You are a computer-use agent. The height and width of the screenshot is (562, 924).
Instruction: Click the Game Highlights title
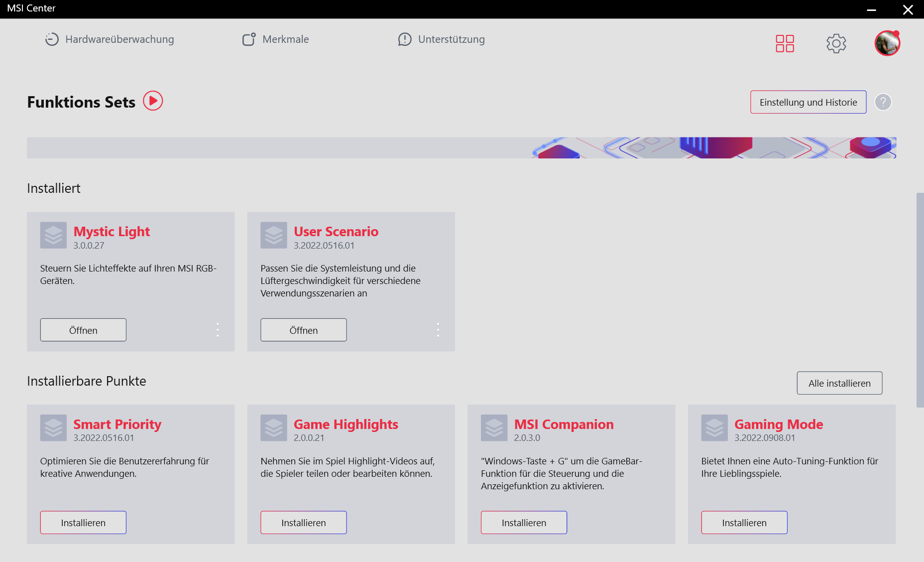[x=346, y=424]
